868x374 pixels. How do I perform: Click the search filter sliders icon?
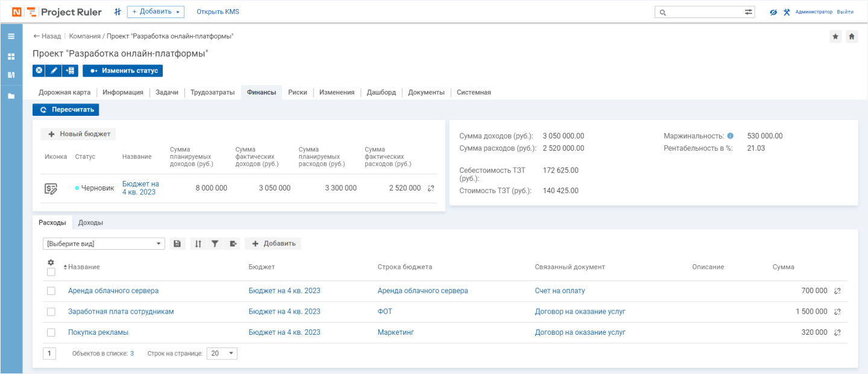pyautogui.click(x=749, y=12)
